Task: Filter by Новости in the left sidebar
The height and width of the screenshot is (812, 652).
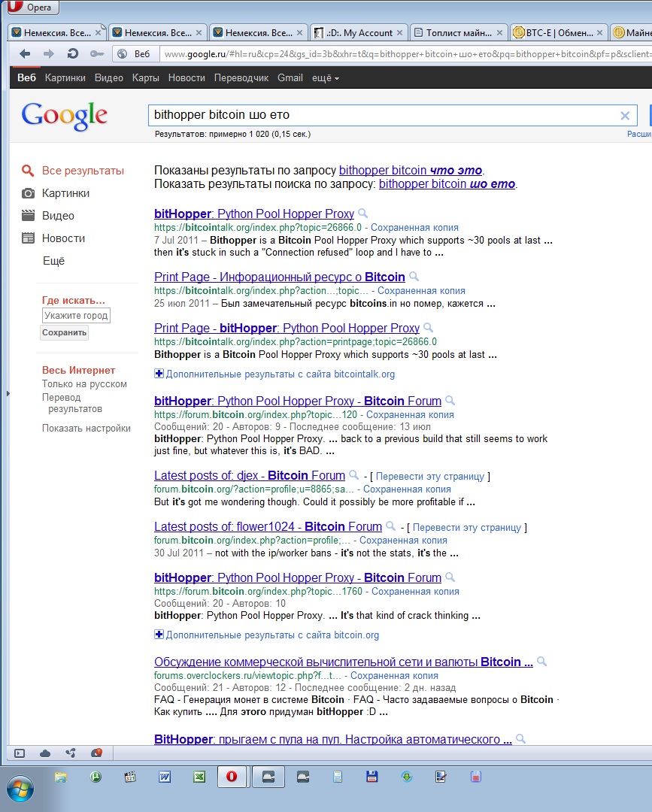Action: [x=63, y=238]
